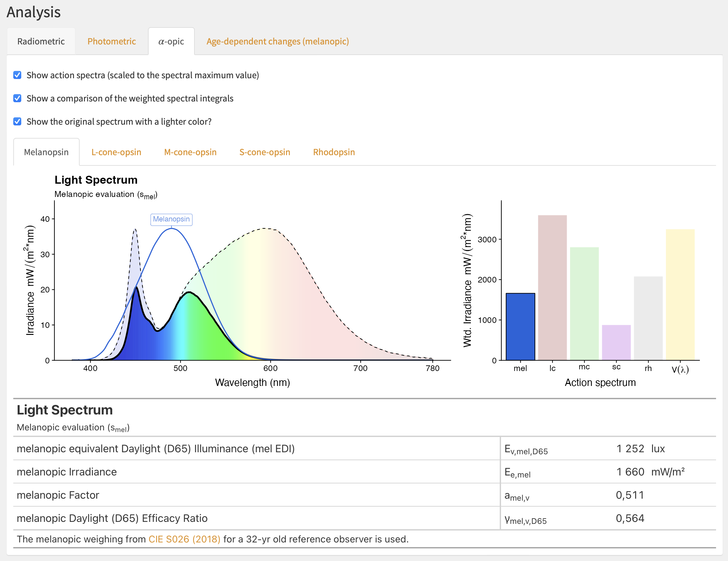Image resolution: width=728 pixels, height=561 pixels.
Task: Select the α-opic tab
Action: point(171,41)
